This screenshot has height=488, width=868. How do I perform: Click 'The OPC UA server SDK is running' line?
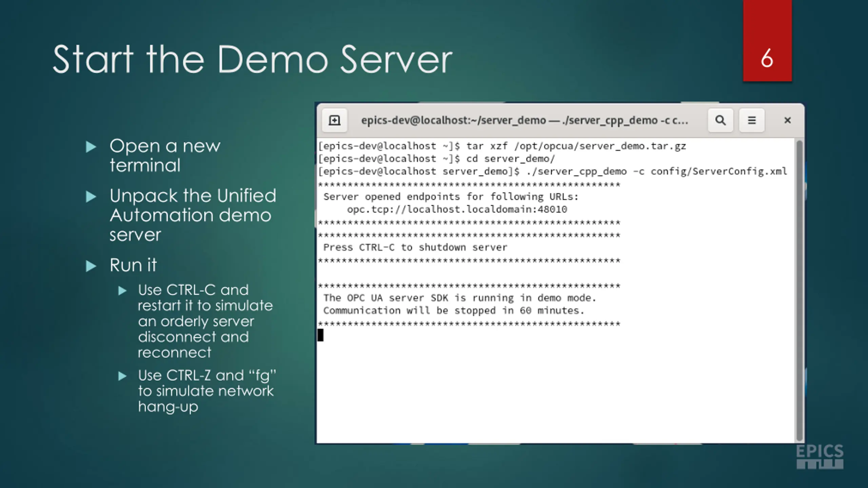click(460, 298)
